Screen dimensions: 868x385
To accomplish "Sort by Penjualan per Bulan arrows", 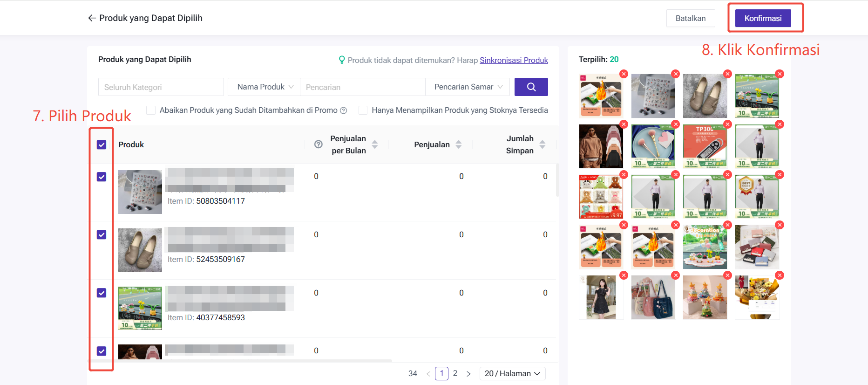I will pyautogui.click(x=375, y=144).
